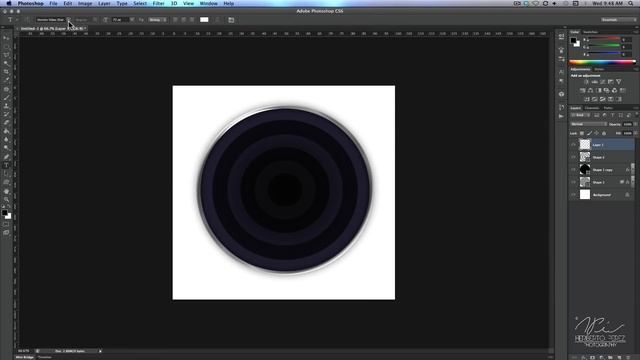This screenshot has height=360, width=640.
Task: Select the Pen tool
Action: (x=6, y=157)
